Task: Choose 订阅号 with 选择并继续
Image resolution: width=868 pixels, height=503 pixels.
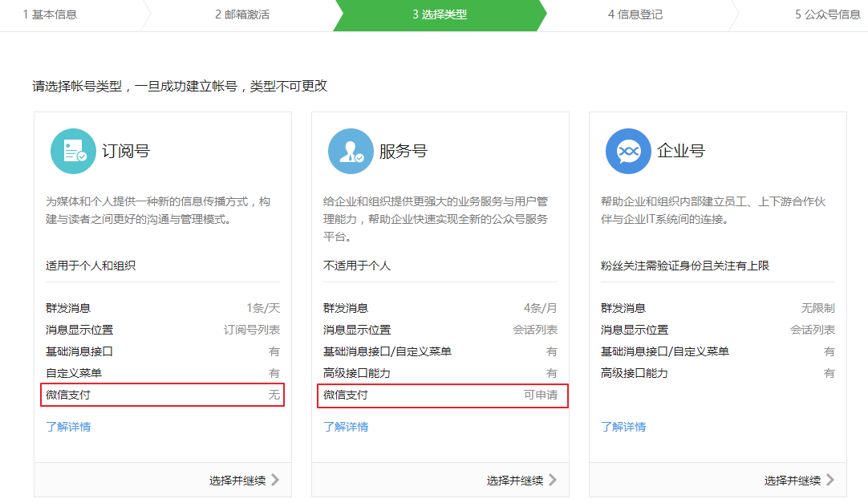Action: point(237,481)
